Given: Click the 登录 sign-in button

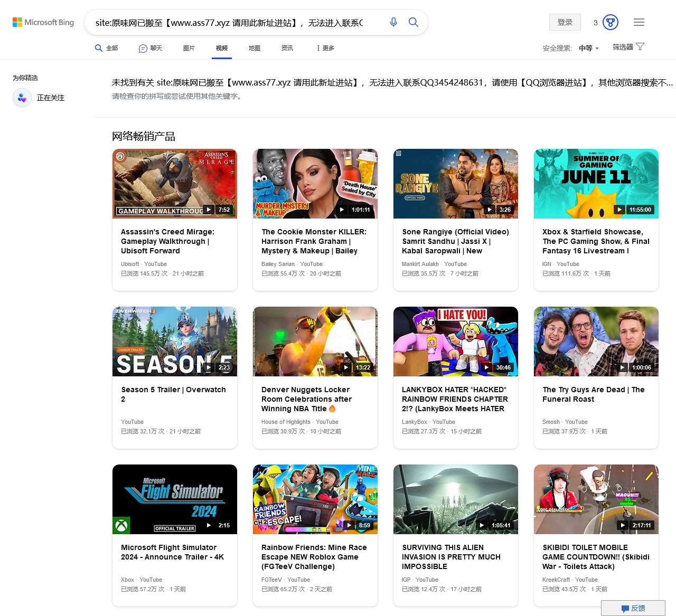Looking at the screenshot, I should [565, 22].
